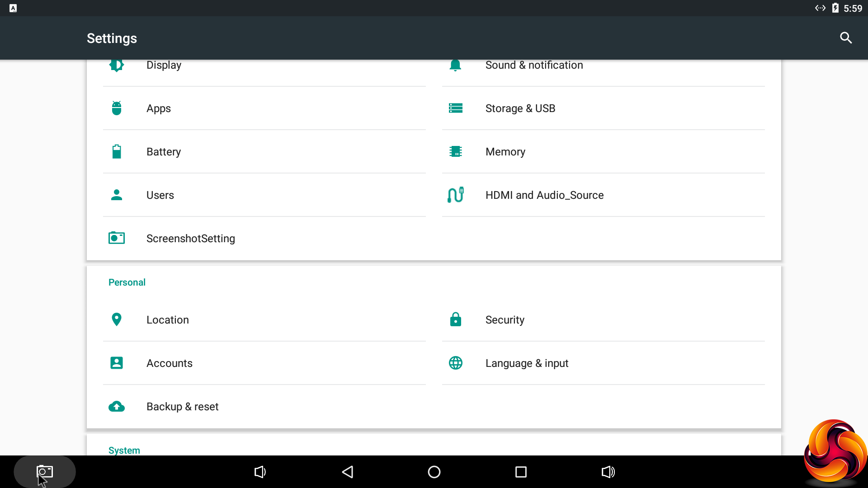Open Language & input settings
The image size is (868, 488).
pyautogui.click(x=527, y=363)
